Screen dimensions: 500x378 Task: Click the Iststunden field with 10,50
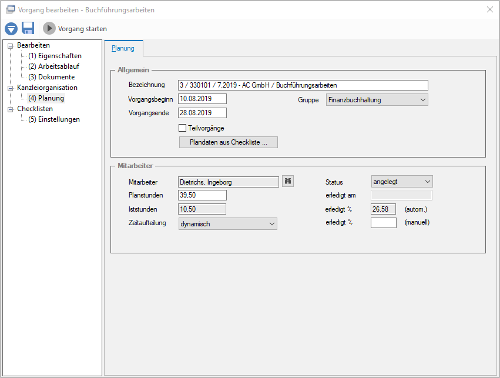coord(202,209)
